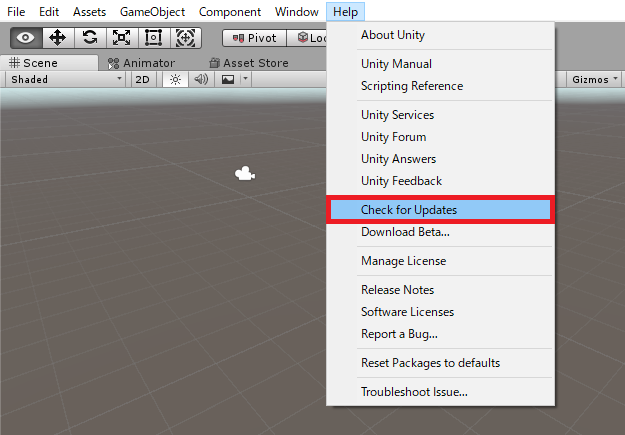The height and width of the screenshot is (435, 625).
Task: Toggle scene lighting sun icon
Action: [175, 79]
